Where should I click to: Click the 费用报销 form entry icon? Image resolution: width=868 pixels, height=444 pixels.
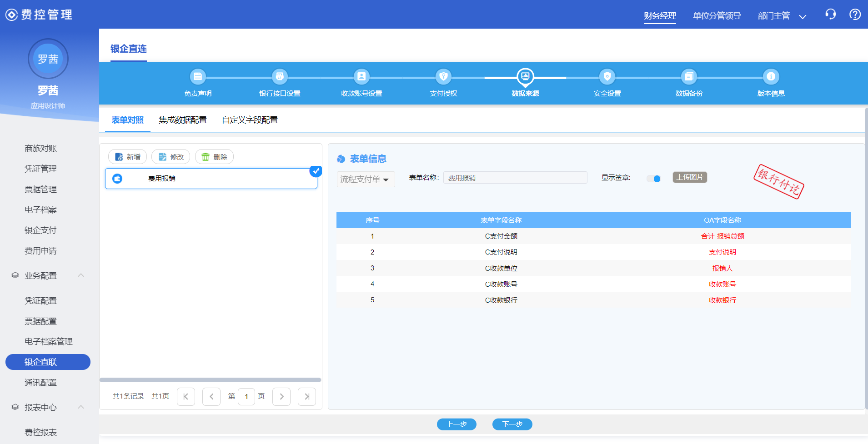point(117,179)
